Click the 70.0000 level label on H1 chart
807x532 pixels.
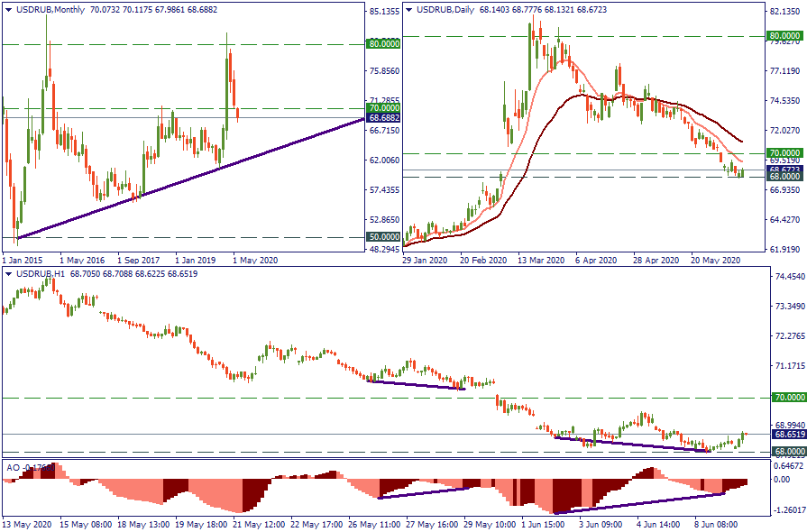tap(789, 397)
